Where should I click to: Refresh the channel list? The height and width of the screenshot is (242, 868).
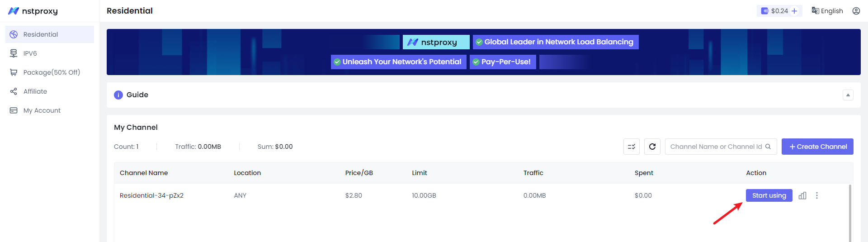point(652,147)
